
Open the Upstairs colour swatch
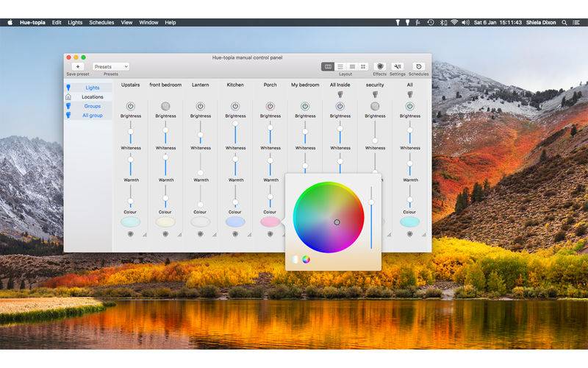(x=131, y=222)
